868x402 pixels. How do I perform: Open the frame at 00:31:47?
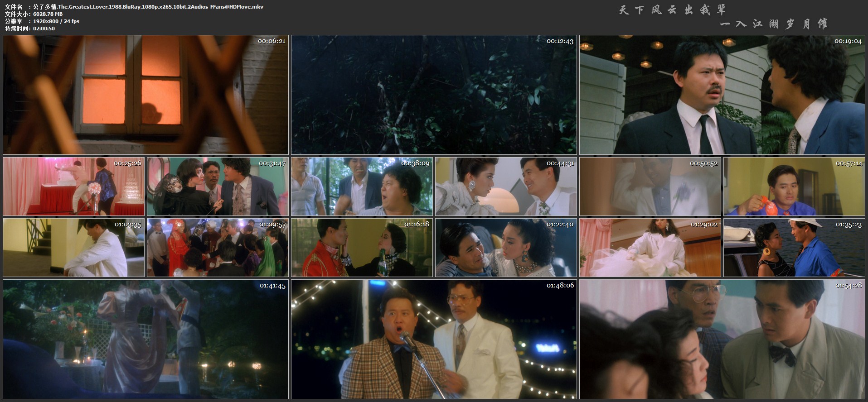tap(218, 187)
